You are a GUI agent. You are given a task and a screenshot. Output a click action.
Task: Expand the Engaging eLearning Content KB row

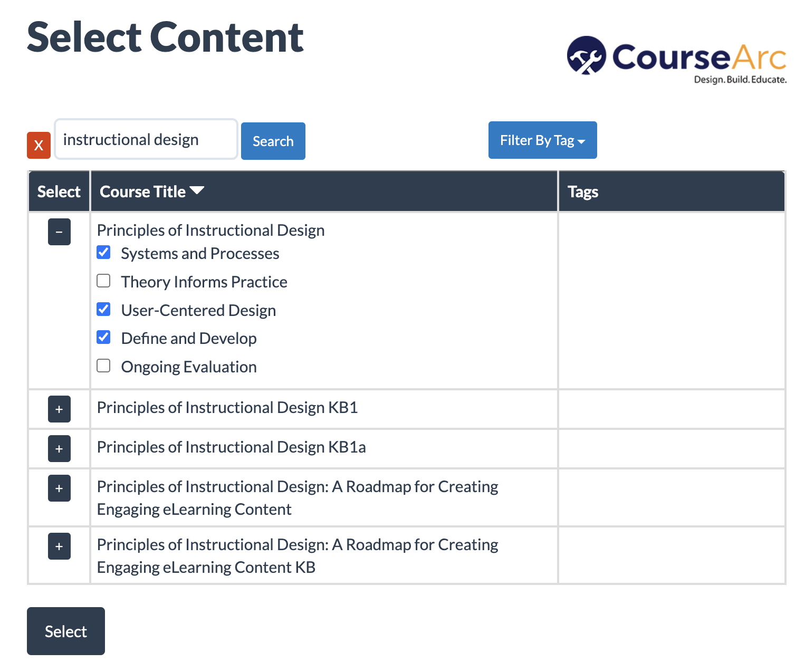[59, 546]
